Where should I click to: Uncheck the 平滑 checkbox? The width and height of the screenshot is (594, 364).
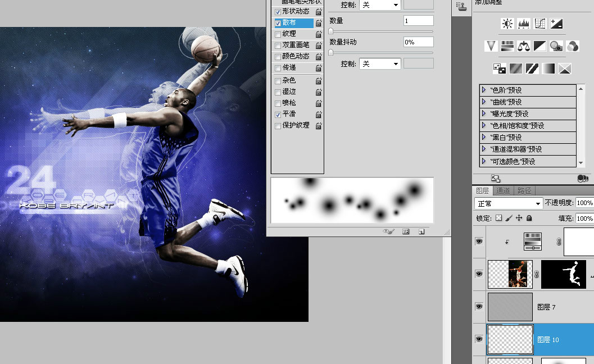pyautogui.click(x=278, y=115)
